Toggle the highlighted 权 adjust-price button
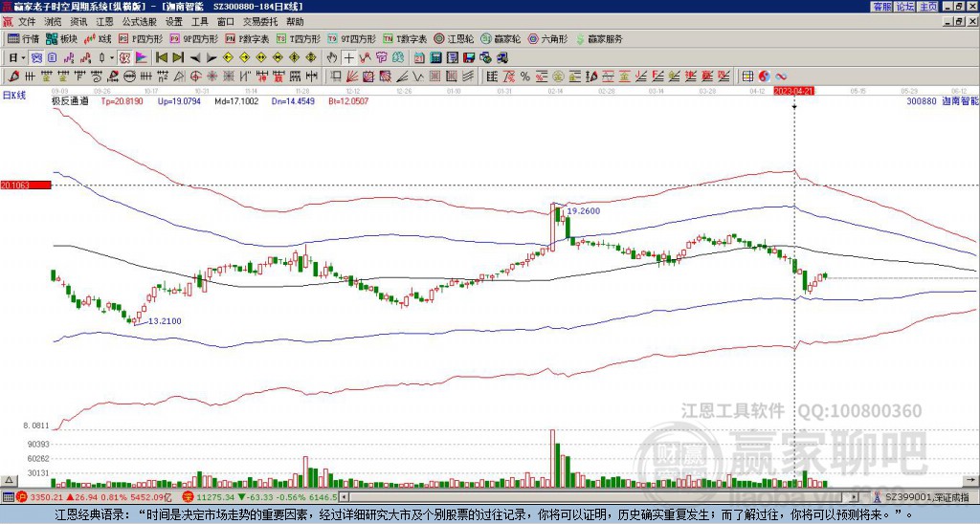980x524 pixels. click(124, 58)
